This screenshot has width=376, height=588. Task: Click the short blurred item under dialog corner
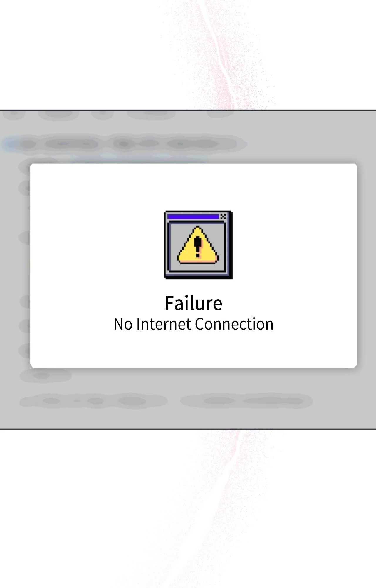tap(46, 375)
